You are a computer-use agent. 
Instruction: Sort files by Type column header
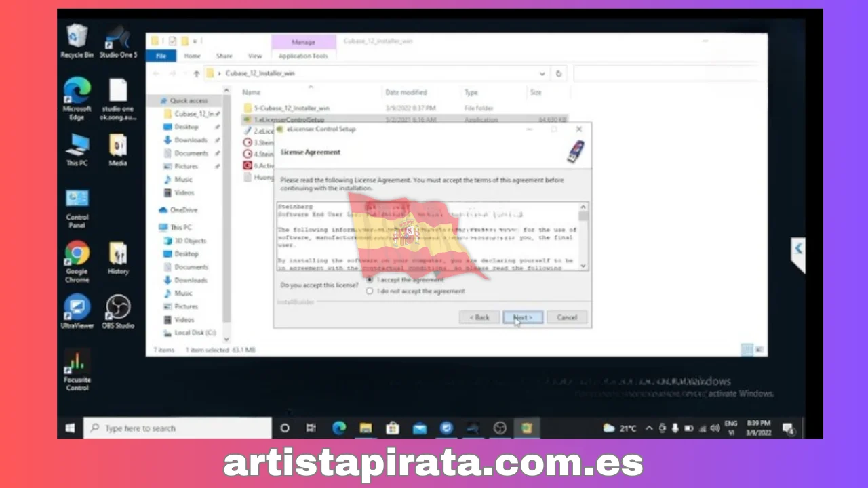coord(471,93)
